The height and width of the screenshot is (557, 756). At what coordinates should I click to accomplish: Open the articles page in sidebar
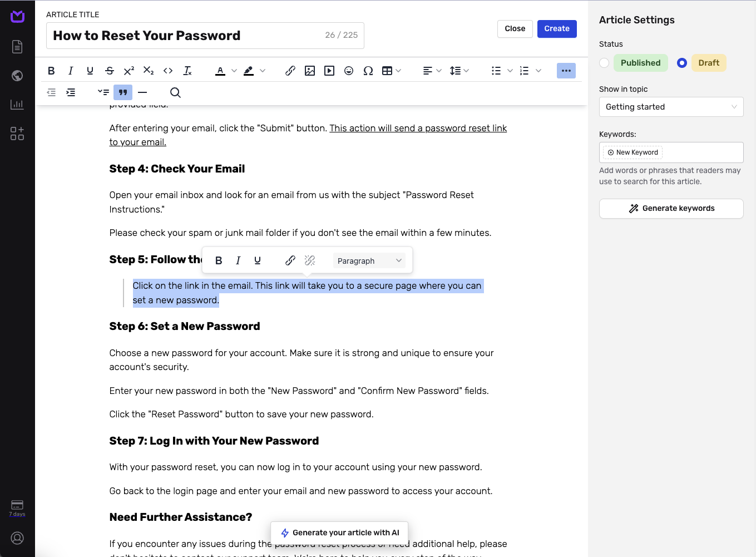click(17, 47)
